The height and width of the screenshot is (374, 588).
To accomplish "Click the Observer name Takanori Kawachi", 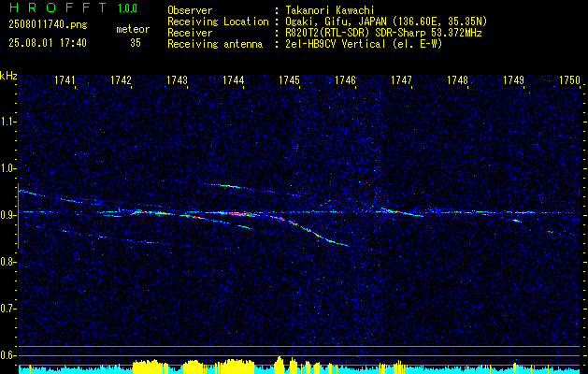I will pos(329,10).
